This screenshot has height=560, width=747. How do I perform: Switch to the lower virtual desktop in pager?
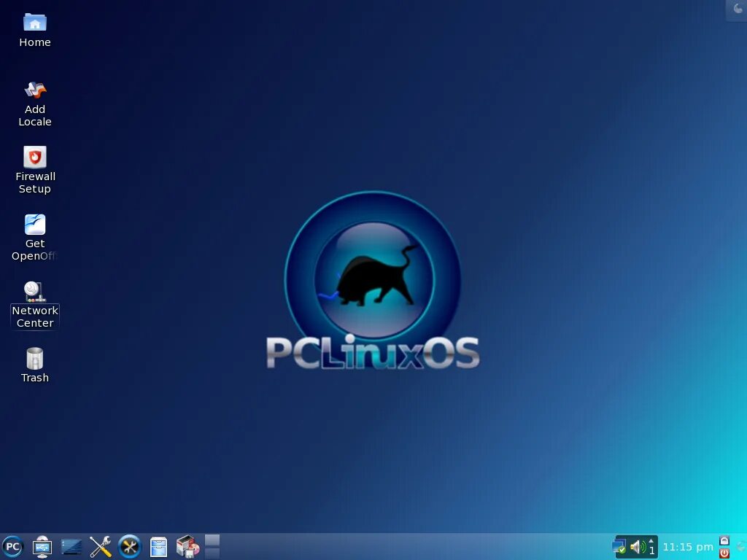point(212,553)
